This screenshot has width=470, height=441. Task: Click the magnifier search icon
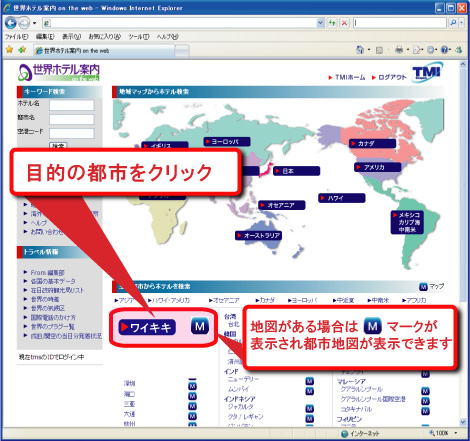tap(453, 23)
